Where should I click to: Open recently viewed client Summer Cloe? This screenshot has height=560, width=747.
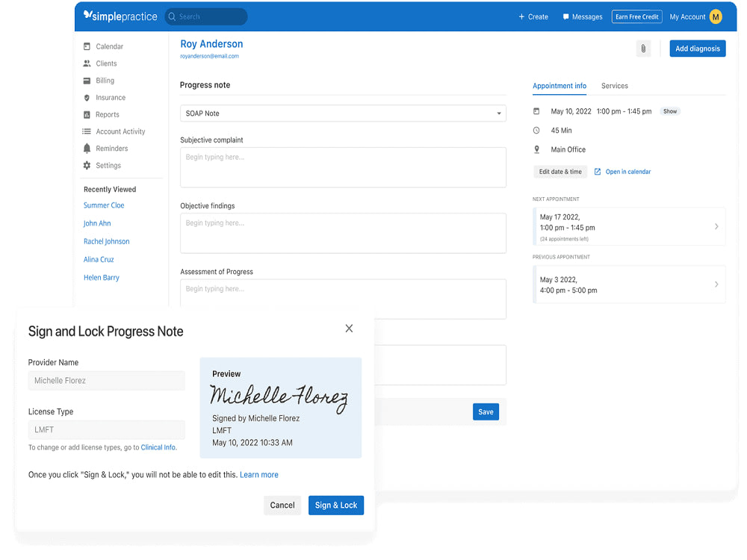(x=104, y=205)
